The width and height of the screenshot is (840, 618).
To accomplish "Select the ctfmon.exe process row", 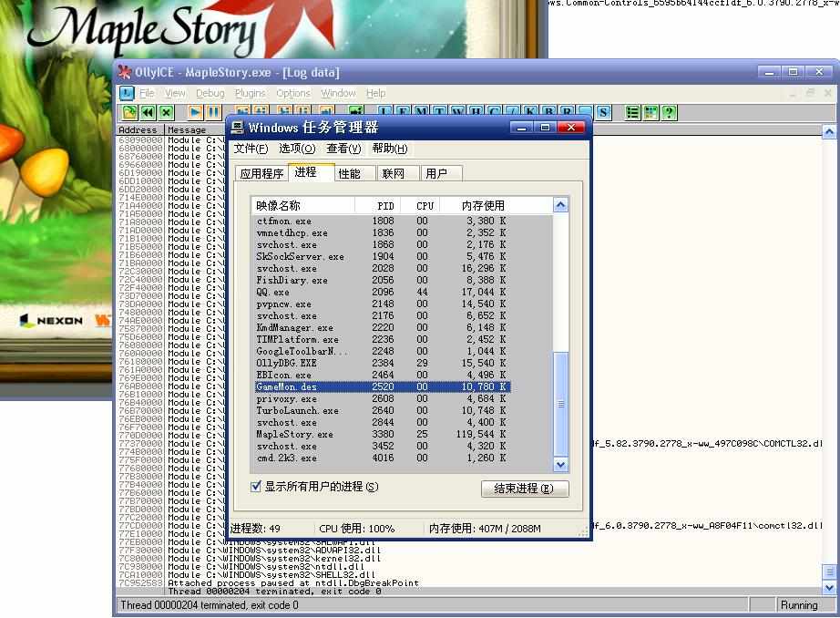I will coord(383,221).
